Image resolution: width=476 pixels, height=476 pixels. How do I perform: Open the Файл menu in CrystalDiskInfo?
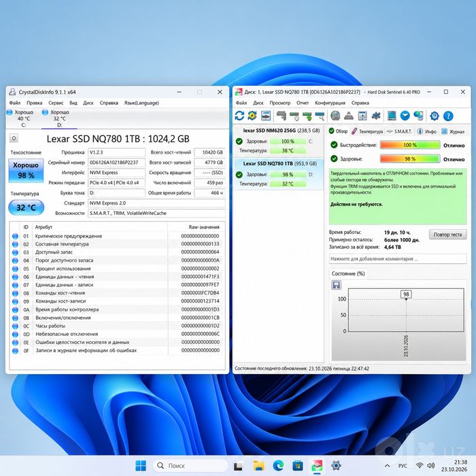(x=14, y=103)
